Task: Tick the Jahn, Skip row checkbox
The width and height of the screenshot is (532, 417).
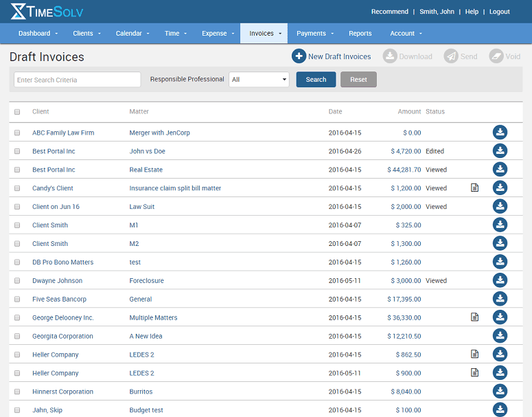Action: pyautogui.click(x=17, y=410)
